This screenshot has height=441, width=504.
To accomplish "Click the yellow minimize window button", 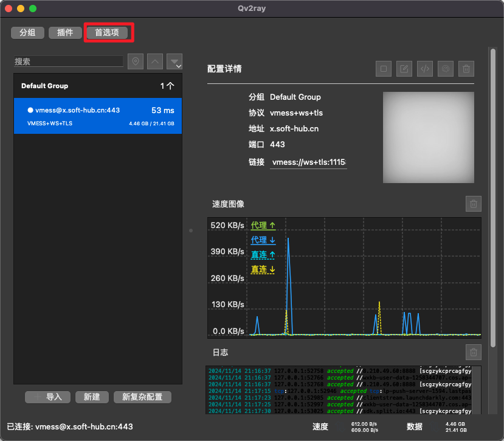I will (21, 9).
